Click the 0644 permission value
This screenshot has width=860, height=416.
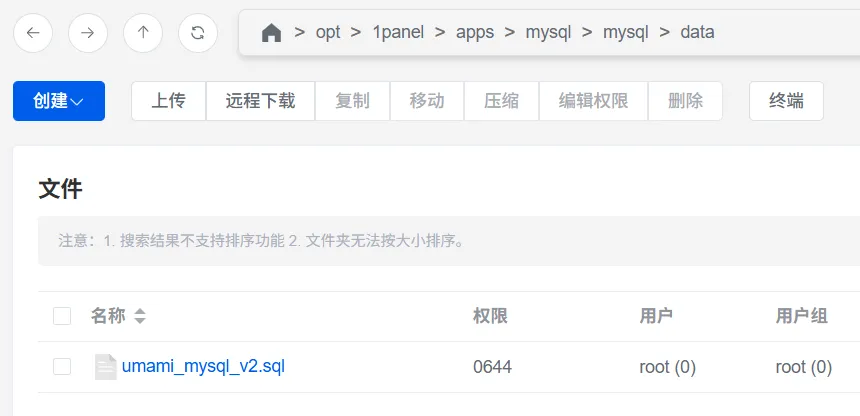492,367
